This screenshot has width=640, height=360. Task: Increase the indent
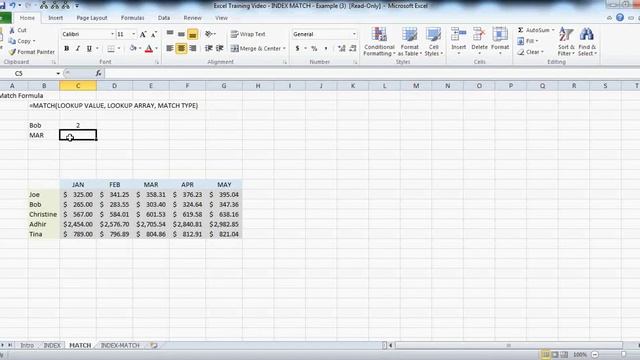pos(220,49)
